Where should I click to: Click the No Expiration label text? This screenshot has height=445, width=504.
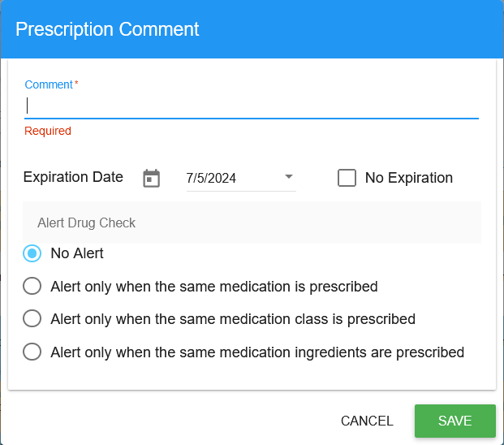coord(409,178)
